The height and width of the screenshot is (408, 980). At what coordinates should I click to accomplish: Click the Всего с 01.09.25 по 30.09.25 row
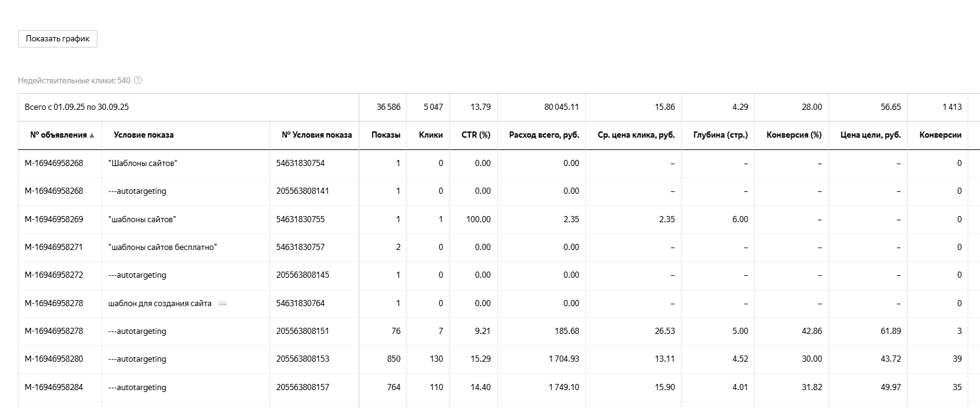point(77,107)
